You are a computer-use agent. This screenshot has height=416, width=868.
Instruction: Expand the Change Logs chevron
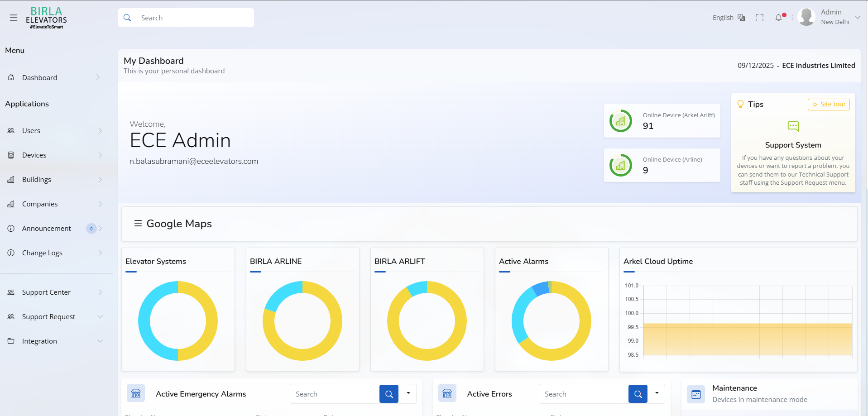point(100,253)
